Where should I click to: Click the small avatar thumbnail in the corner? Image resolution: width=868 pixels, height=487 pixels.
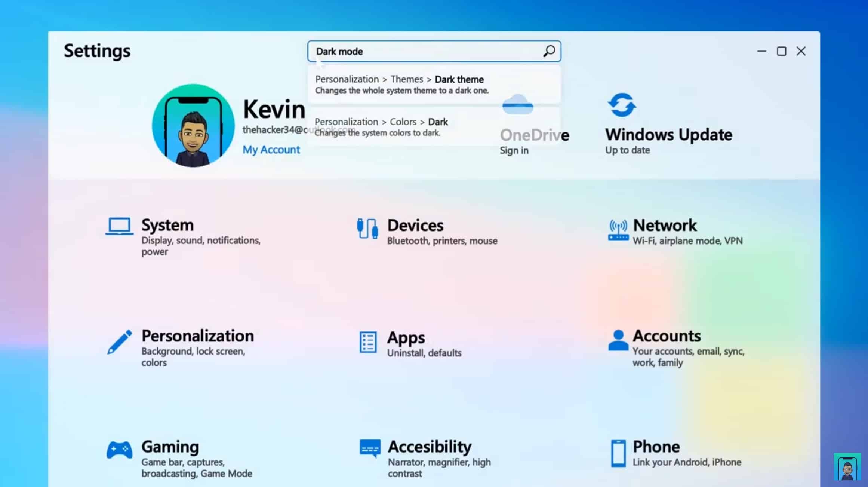point(847,467)
